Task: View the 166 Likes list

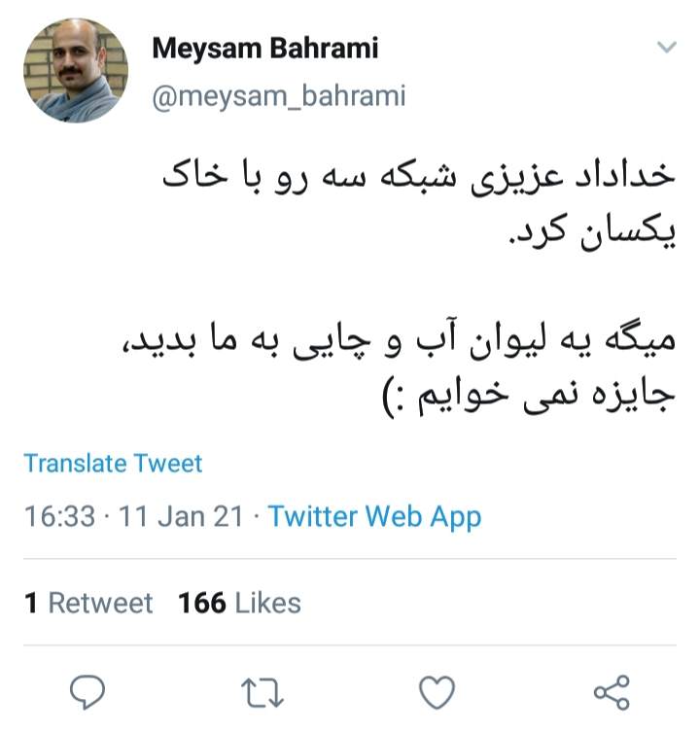Action: pos(239,603)
